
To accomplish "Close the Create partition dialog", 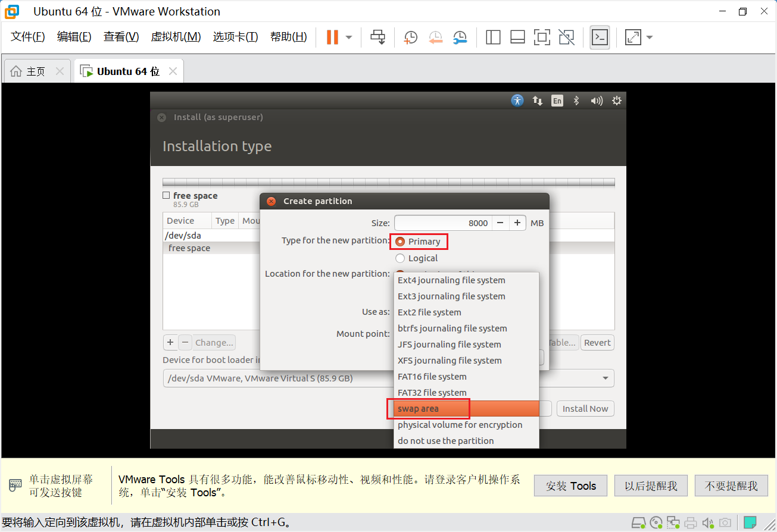I will 271,201.
